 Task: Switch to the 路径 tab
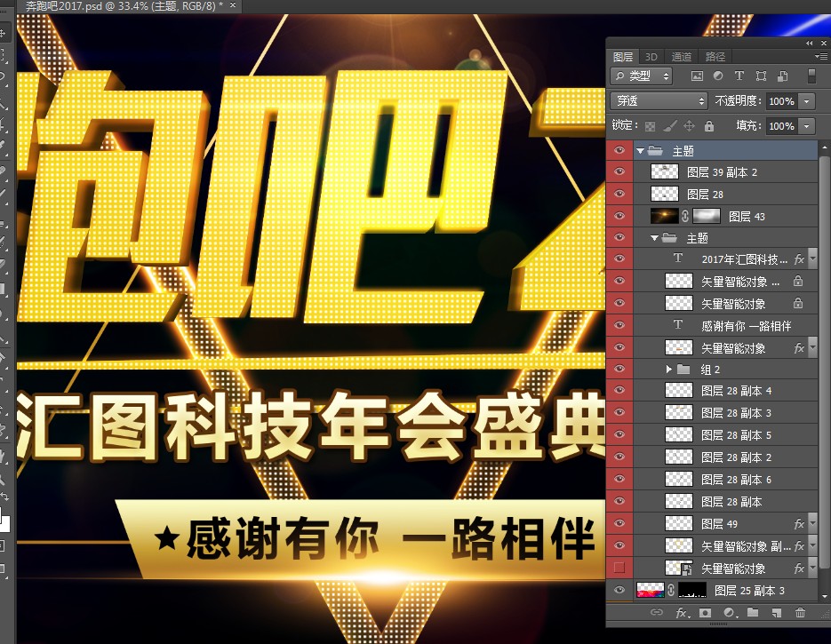(x=715, y=57)
